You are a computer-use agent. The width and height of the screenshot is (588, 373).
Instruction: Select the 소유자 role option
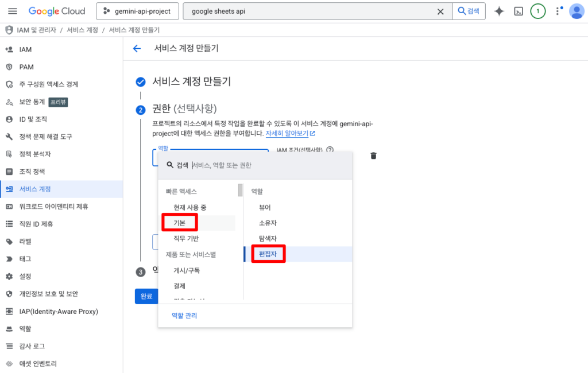coord(268,223)
